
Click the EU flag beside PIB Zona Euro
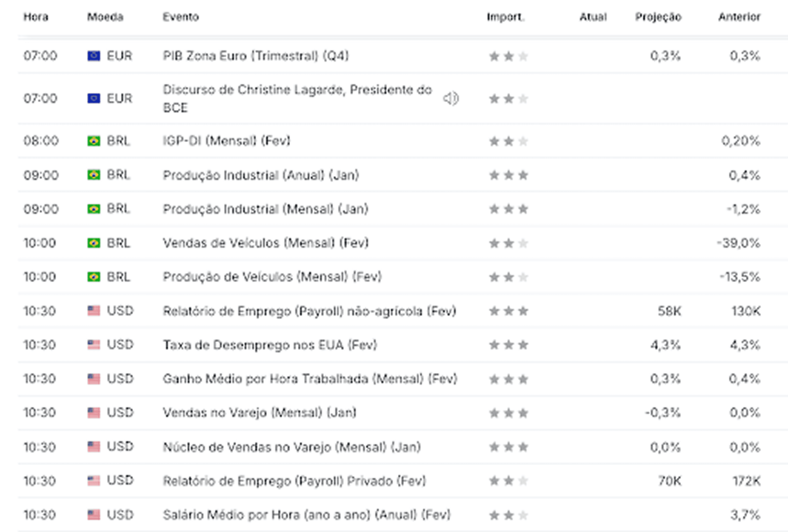click(94, 56)
